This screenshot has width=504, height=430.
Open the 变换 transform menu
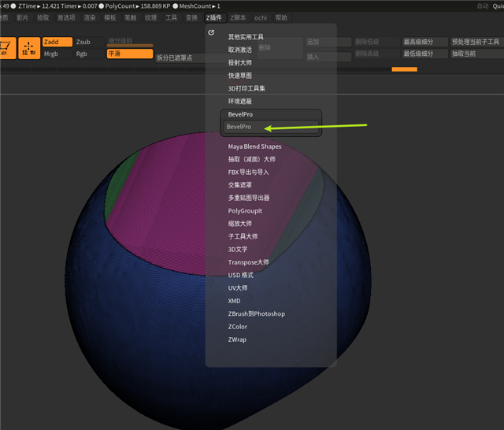[x=192, y=17]
